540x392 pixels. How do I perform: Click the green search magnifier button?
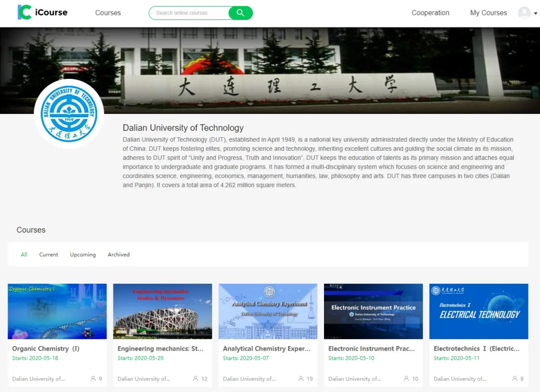point(240,13)
